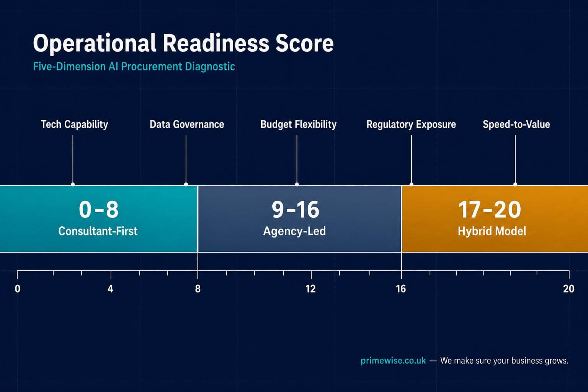588x392 pixels.
Task: Click the Budget Flexibility marker dot
Action: click(297, 185)
